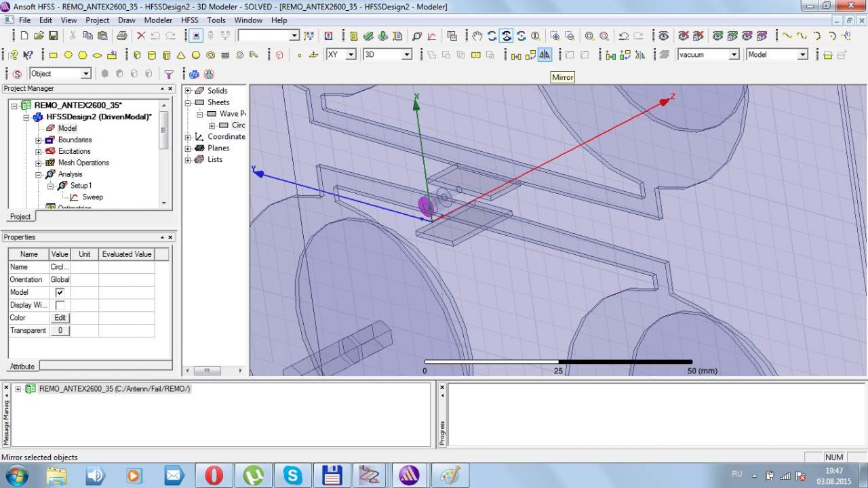Click the Mirror tool icon
The height and width of the screenshot is (488, 868).
pyautogui.click(x=545, y=55)
